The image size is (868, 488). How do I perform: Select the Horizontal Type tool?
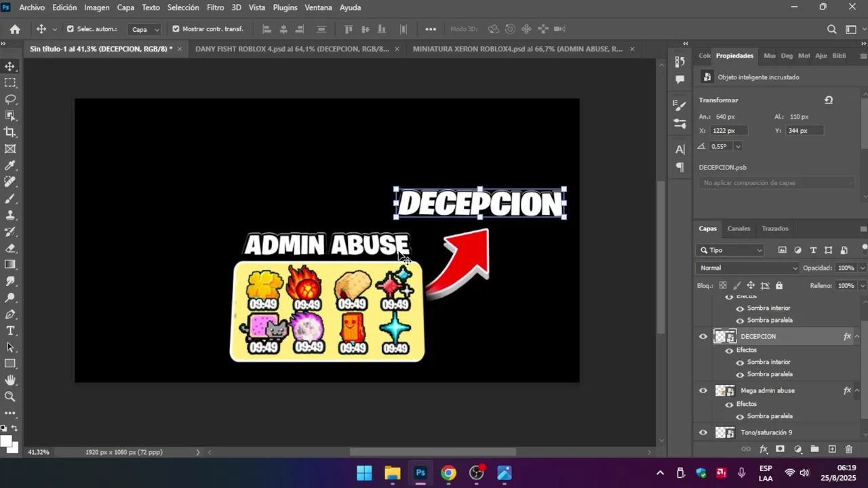coord(10,331)
